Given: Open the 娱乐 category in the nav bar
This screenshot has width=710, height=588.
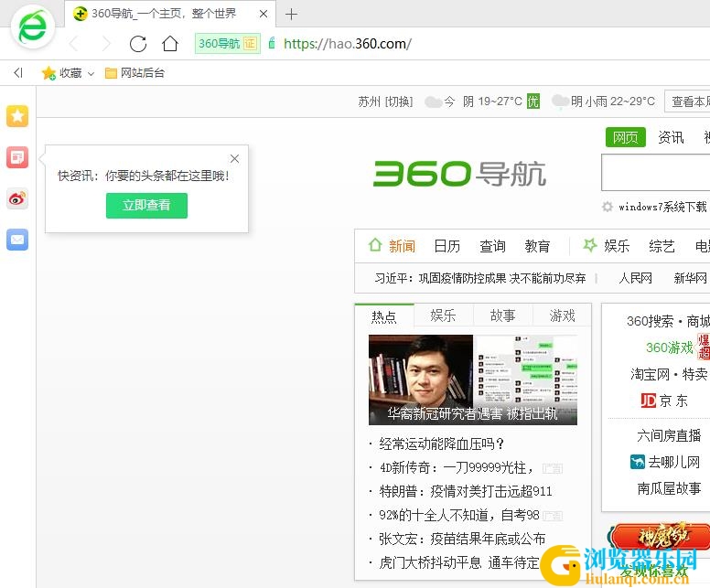Looking at the screenshot, I should pos(617,246).
